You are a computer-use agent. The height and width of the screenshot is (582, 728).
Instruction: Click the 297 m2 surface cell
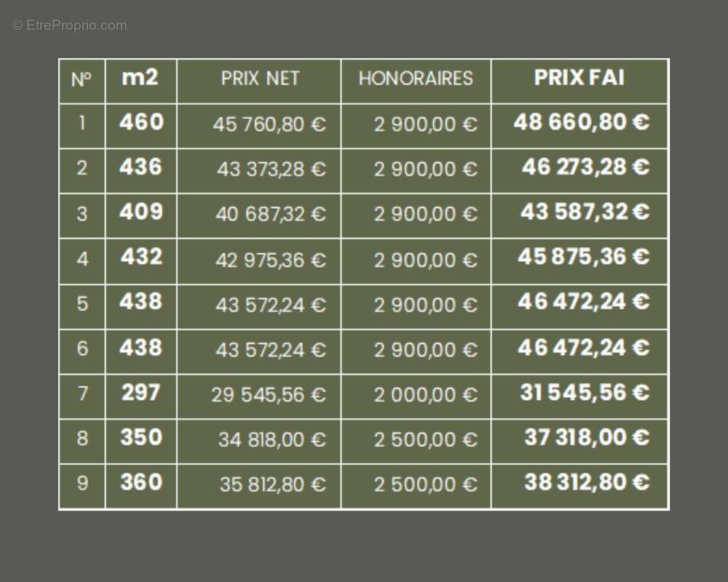[141, 392]
